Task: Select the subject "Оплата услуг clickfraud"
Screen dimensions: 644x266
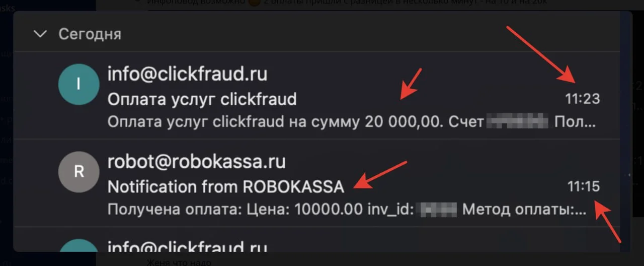Action: coord(202,99)
